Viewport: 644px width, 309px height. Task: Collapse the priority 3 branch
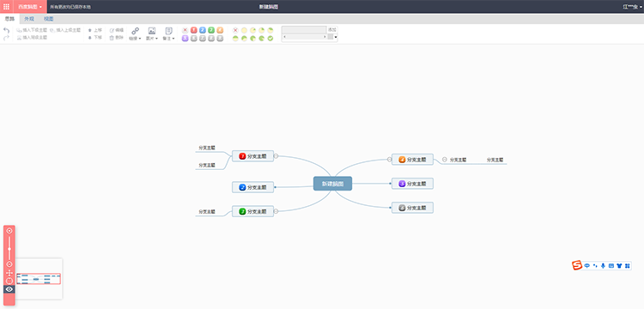[x=276, y=211]
